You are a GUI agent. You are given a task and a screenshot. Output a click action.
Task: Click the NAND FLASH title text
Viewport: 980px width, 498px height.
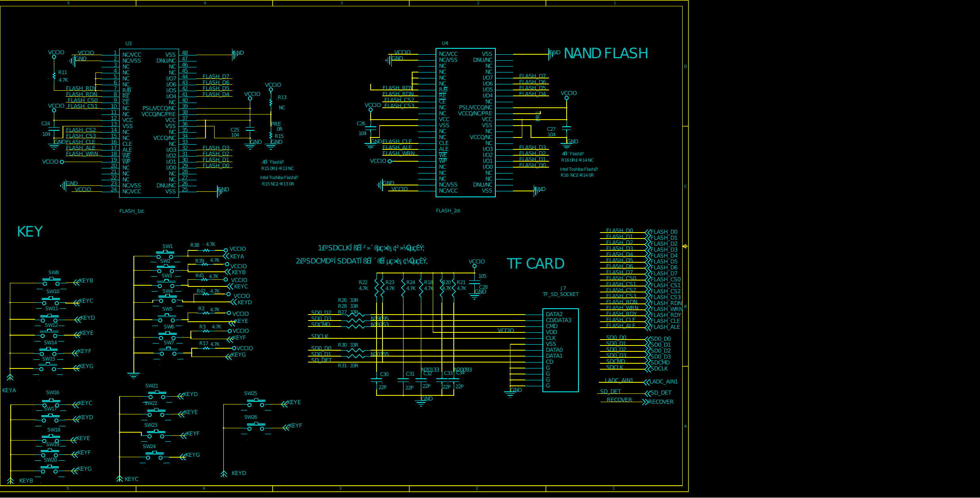pos(605,53)
